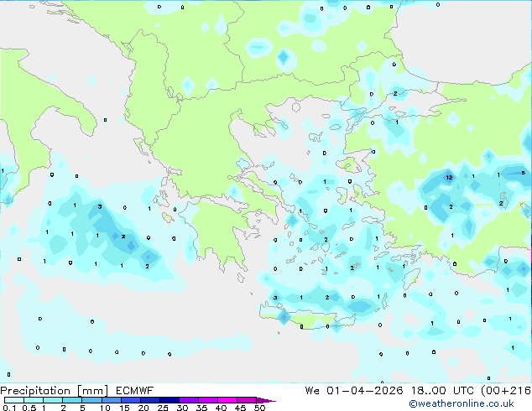Select the 35–40 mm magenta legend swatch
Screen dimensions: 532x411
208,400
